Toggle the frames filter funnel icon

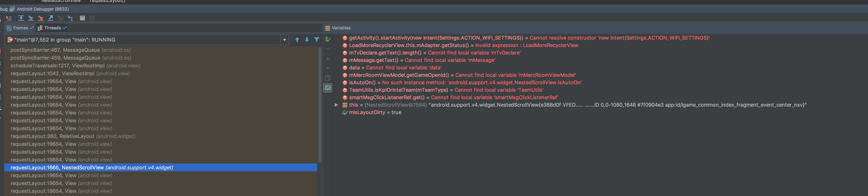[x=317, y=40]
